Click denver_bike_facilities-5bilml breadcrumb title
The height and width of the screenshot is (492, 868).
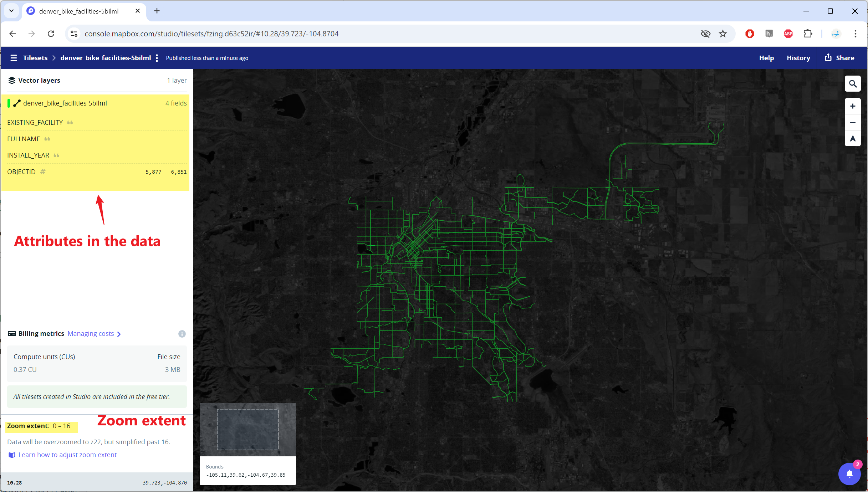pyautogui.click(x=106, y=58)
